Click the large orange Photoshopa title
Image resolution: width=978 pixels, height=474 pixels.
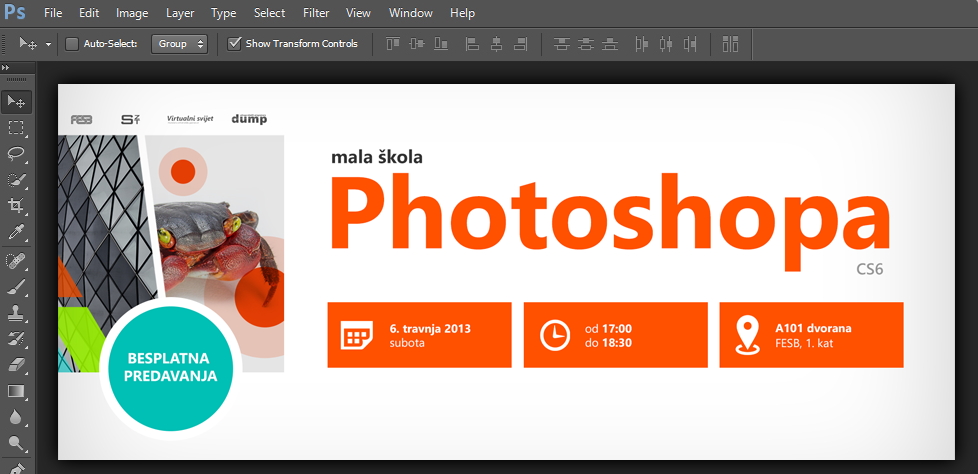coord(609,220)
